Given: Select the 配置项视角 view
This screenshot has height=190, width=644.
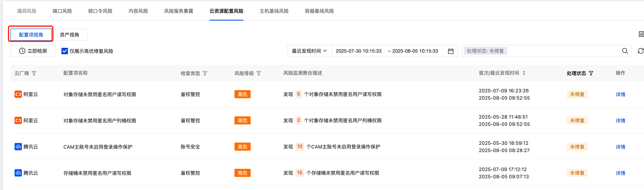Looking at the screenshot, I should tap(31, 35).
